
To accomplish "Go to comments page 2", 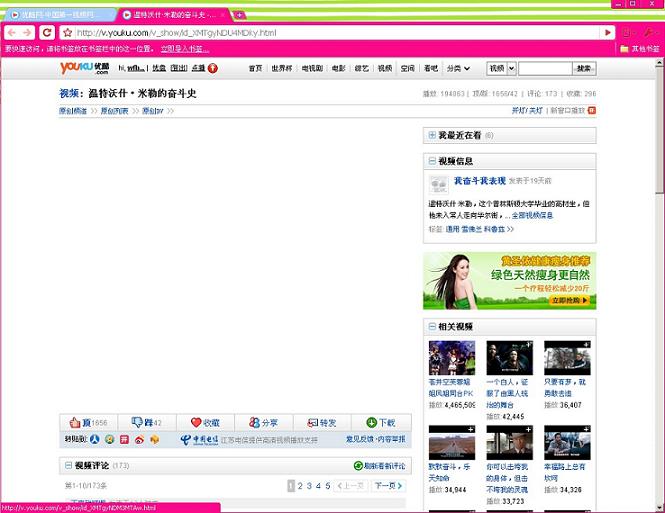I will pos(300,486).
